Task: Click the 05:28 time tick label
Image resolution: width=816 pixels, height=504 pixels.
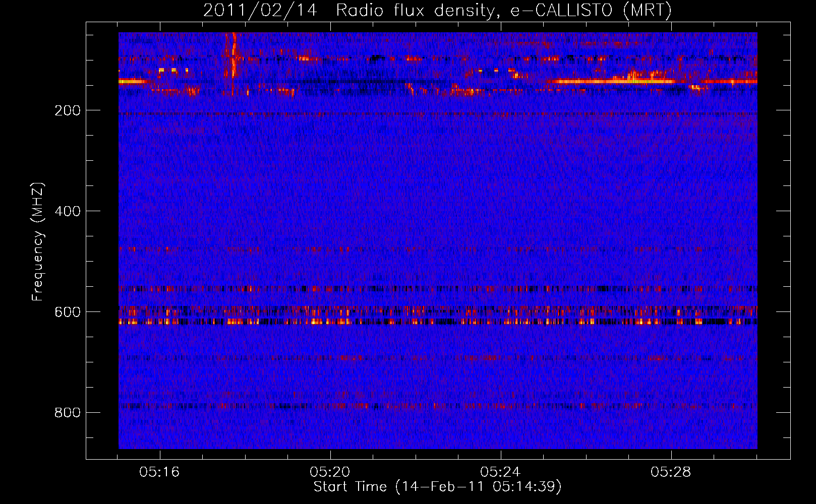Action: pyautogui.click(x=671, y=472)
